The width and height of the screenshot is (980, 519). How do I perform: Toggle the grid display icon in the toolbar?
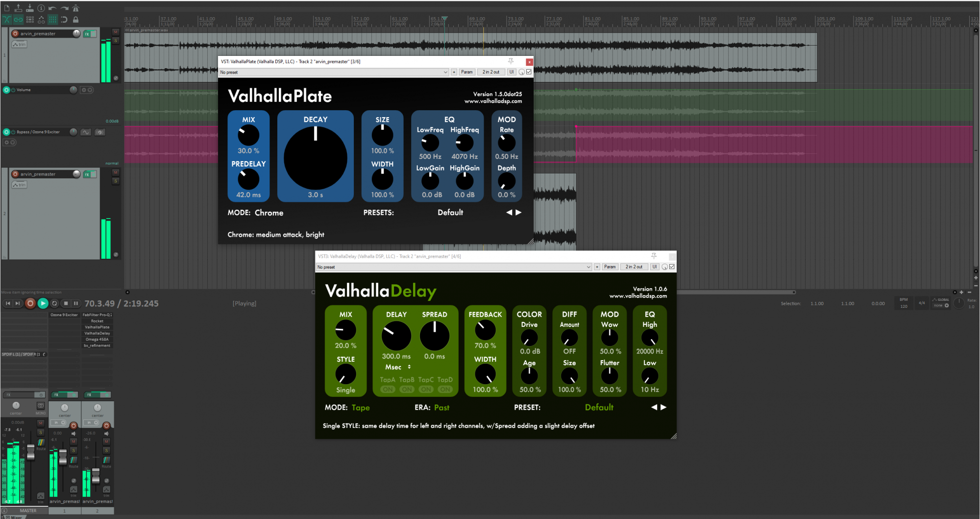coord(52,20)
